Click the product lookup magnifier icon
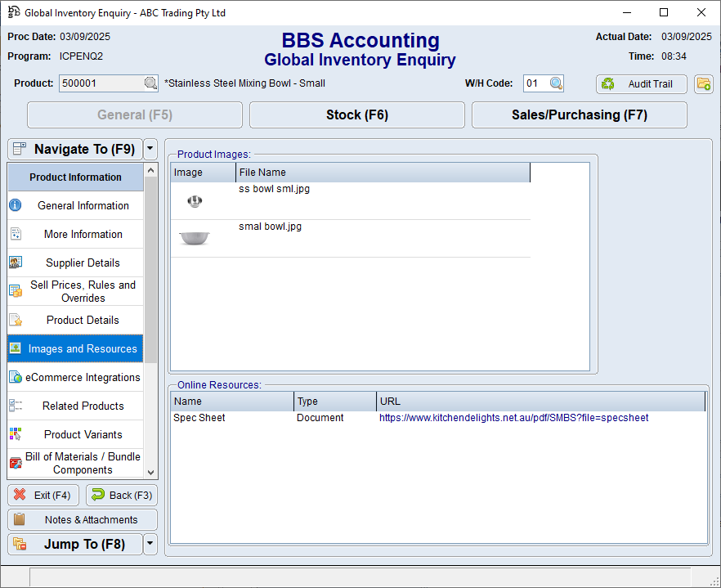Screen dimensions: 721x588 (x=150, y=83)
